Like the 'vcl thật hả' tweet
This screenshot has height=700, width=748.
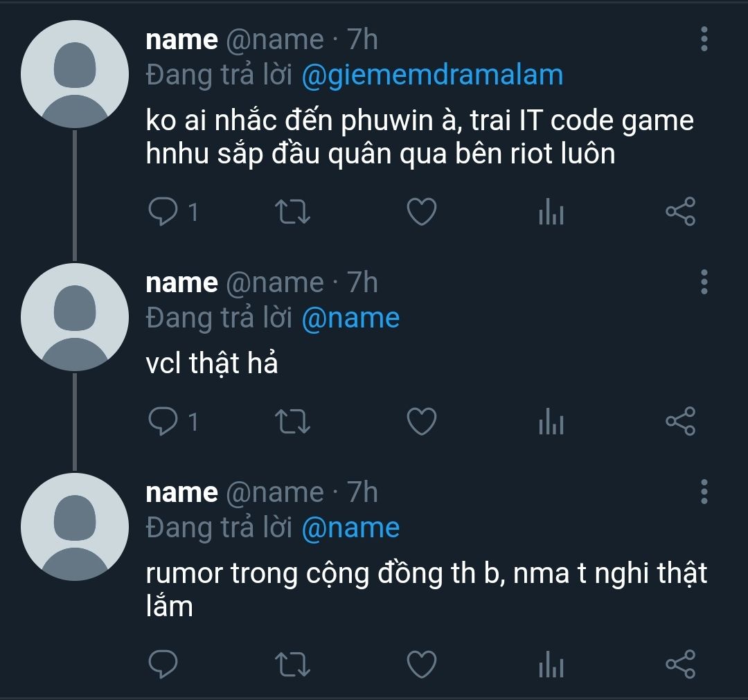coord(422,422)
